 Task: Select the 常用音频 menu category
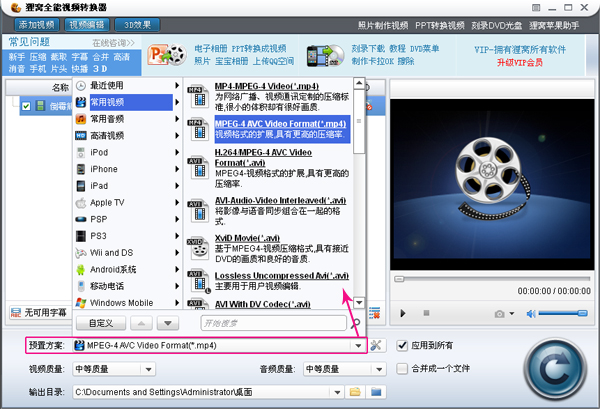[x=111, y=118]
